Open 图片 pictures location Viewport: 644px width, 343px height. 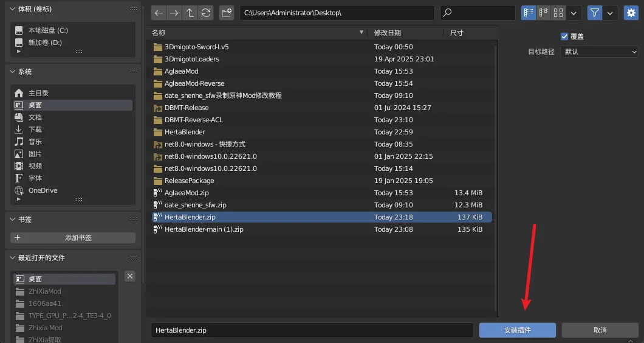pos(73,154)
